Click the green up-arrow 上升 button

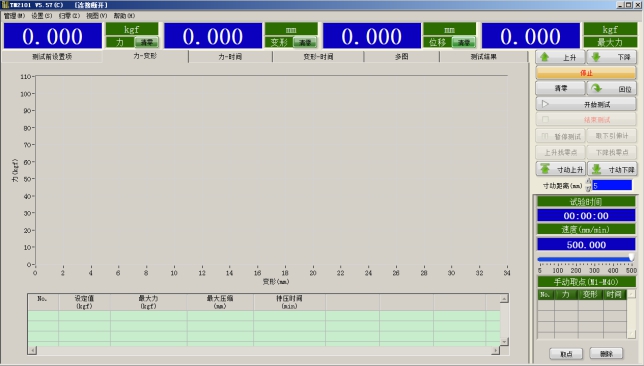click(x=560, y=57)
